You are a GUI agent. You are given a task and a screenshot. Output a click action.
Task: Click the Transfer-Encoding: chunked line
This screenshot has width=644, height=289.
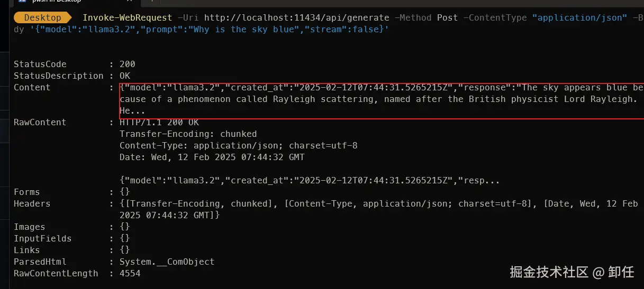(x=188, y=134)
